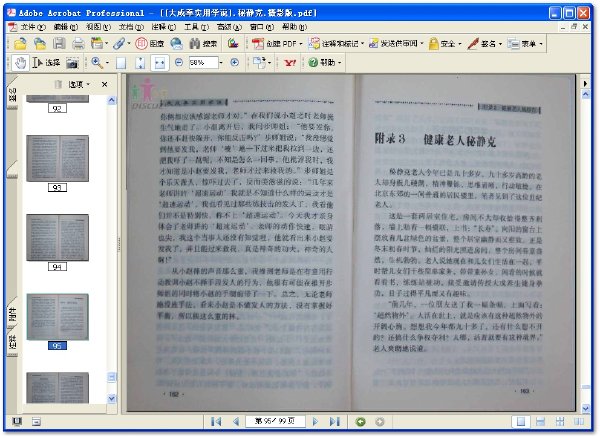Image resolution: width=600 pixels, height=438 pixels.
Task: Open the 签名 dropdown menu
Action: pos(484,44)
